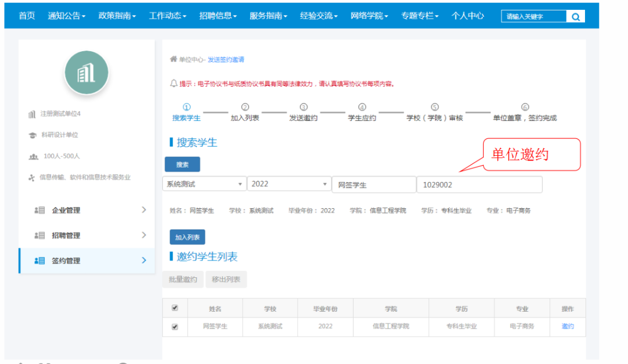Open the 经验交流 nav menu
628x364 pixels.
click(x=319, y=16)
